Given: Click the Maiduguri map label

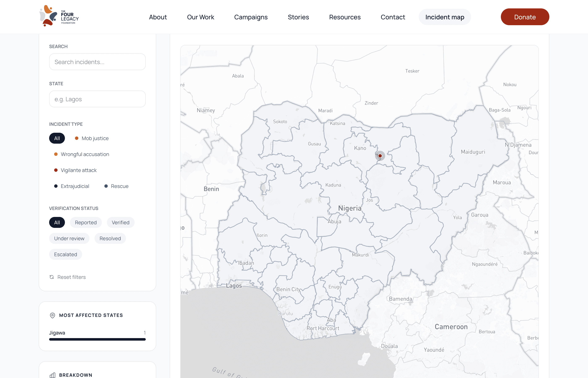Looking at the screenshot, I should (473, 152).
